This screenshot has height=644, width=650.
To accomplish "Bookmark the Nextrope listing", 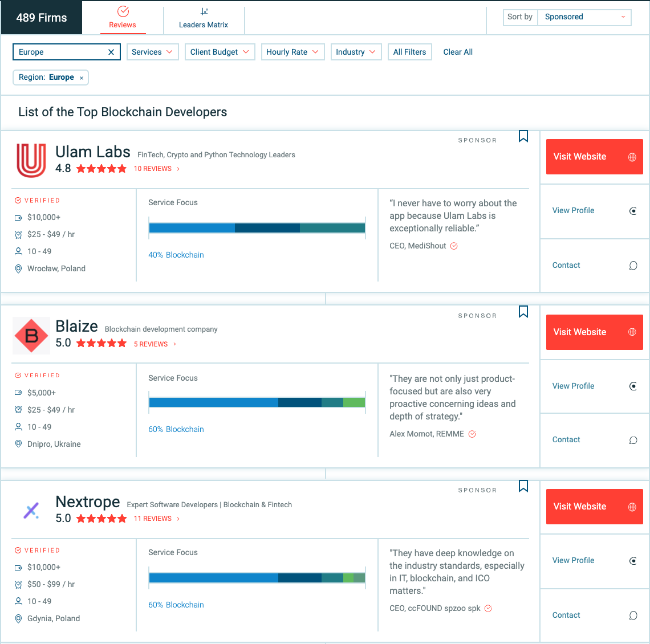I will coord(523,486).
